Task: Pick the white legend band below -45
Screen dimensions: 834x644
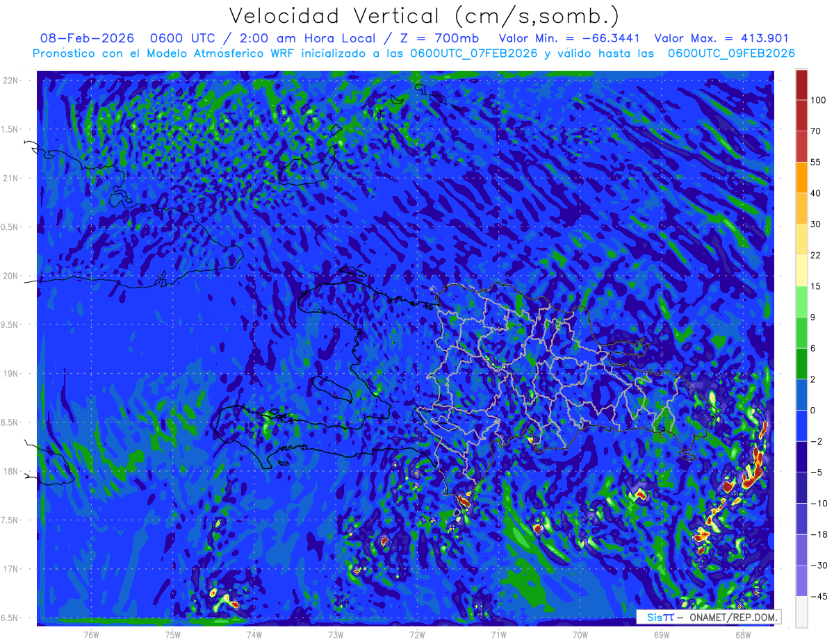Action: click(x=801, y=611)
